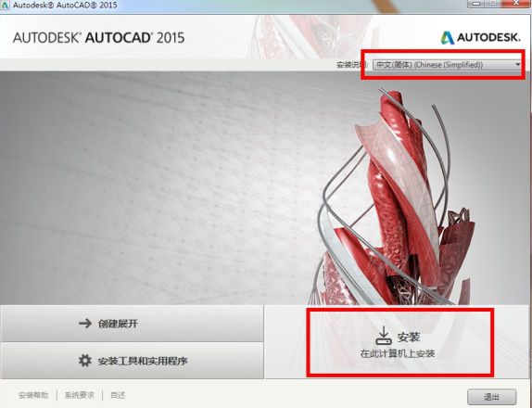532x408 pixels.
Task: Click the Autodesk logo at top right
Action: [480, 37]
